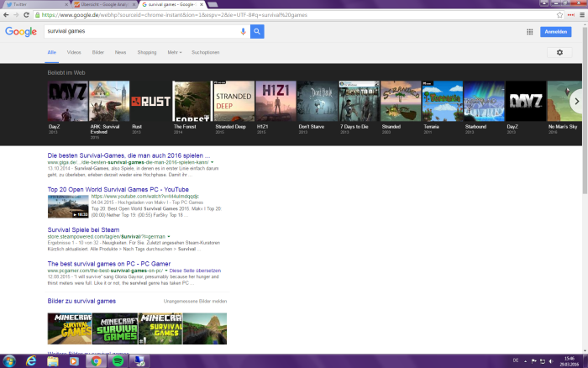588x368 pixels.
Task: Open Survival Spiele bei Steam result
Action: point(83,229)
